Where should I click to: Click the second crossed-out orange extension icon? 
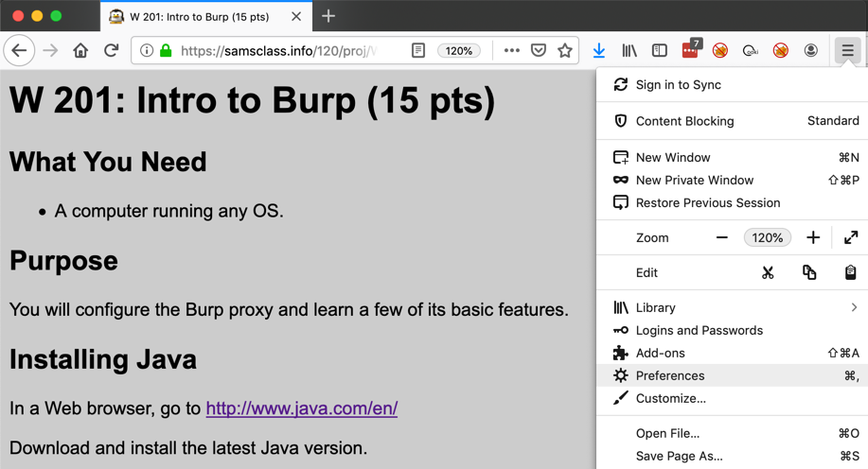click(x=781, y=51)
